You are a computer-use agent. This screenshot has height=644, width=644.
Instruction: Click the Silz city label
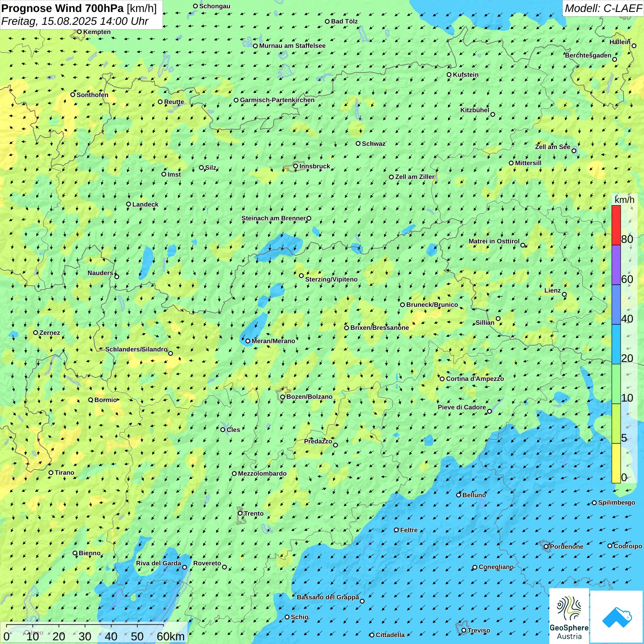[211, 167]
